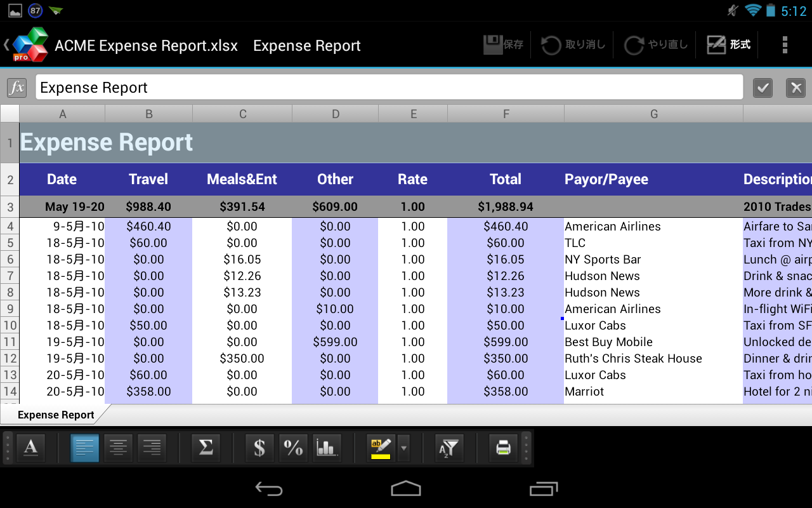The image size is (812, 508).
Task: Confirm the cell edit with the checkmark
Action: click(x=763, y=88)
